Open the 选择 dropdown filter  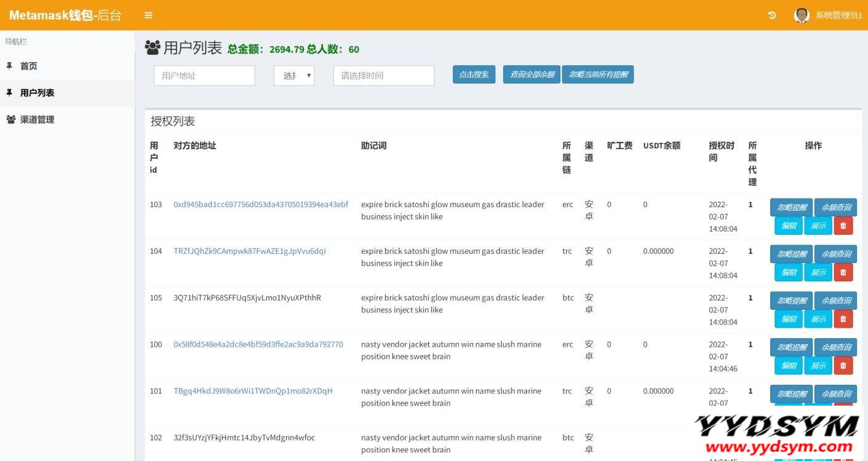294,76
